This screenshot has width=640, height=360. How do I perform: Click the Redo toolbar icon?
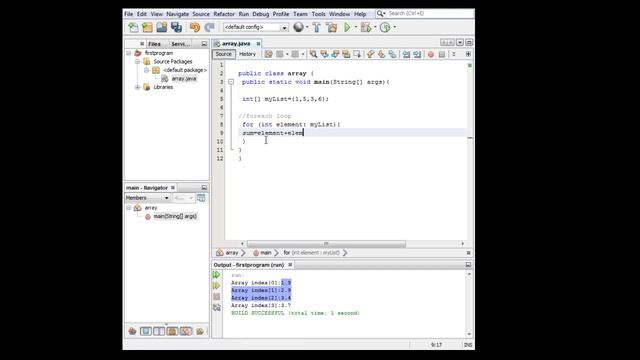pyautogui.click(x=209, y=27)
